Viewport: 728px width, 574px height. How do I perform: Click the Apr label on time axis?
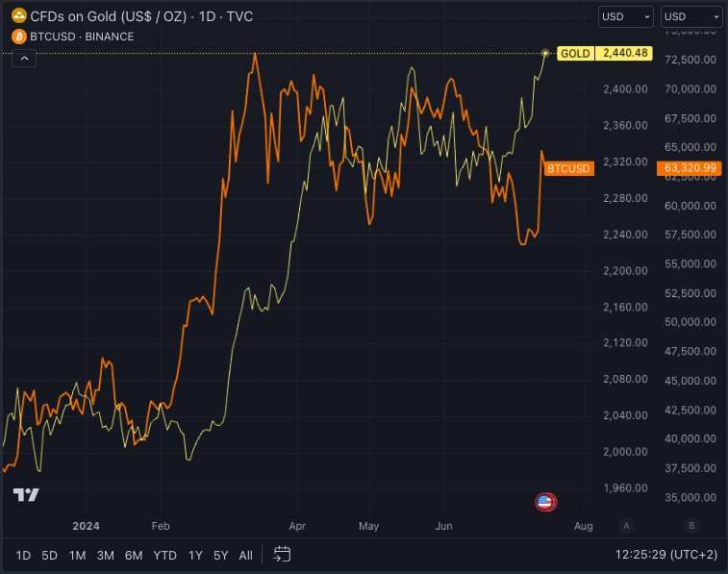[x=297, y=526]
